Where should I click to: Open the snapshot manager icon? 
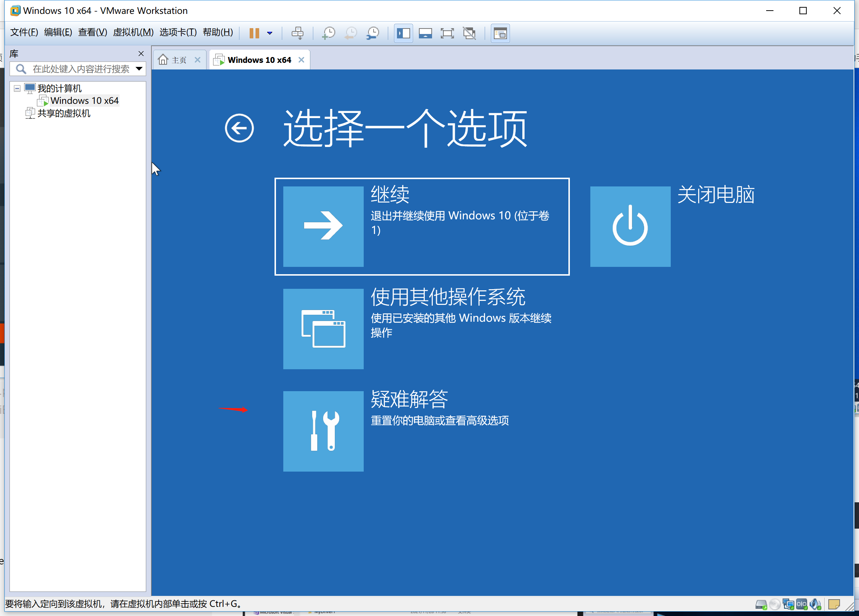click(373, 33)
